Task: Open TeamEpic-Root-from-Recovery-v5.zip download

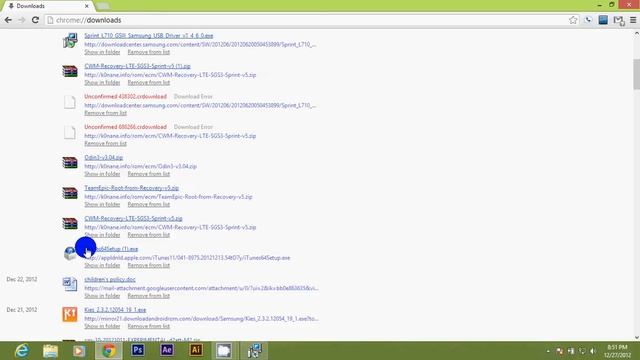Action: pos(132,188)
